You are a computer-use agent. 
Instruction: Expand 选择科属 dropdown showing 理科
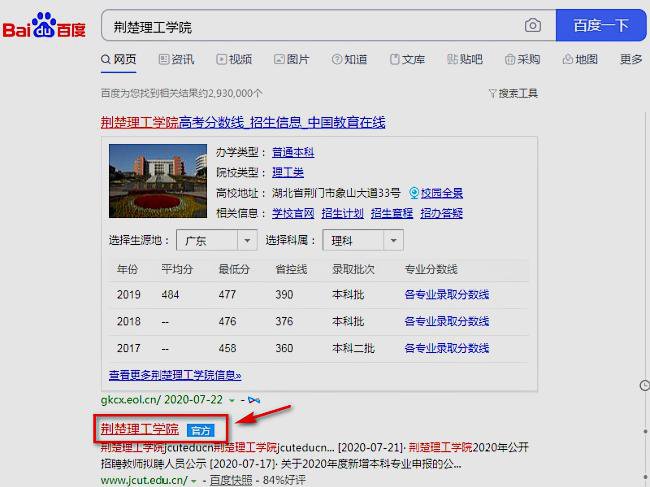(363, 240)
